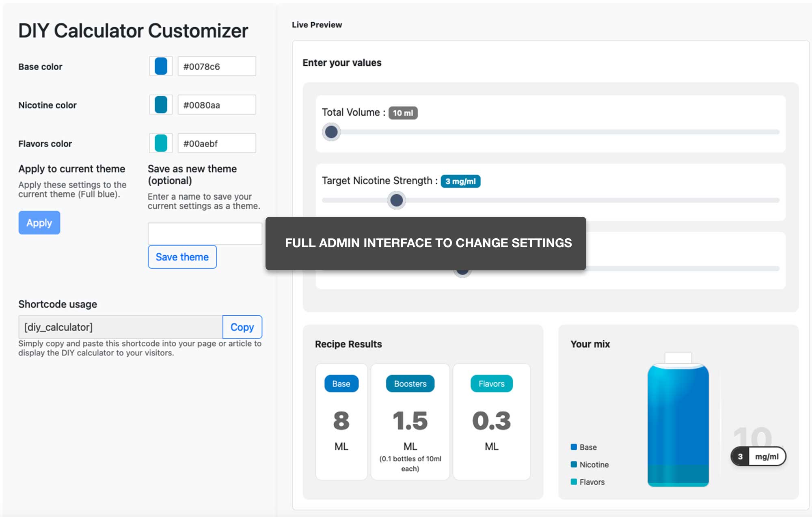Click the Save theme button
Screen dimensions: 812x517
click(182, 257)
